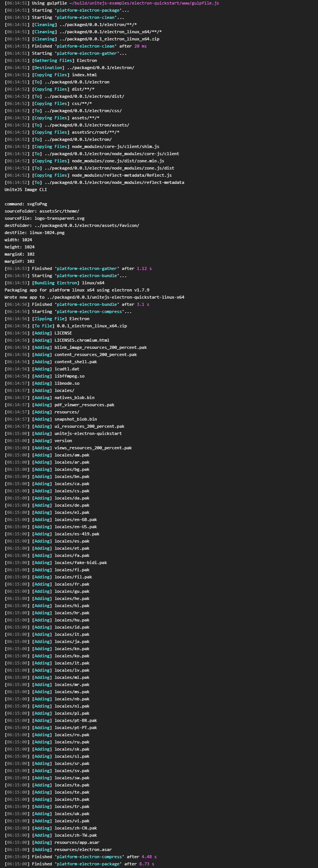Click the '20 ms' clean duration
The image size is (318, 868).
(140, 46)
